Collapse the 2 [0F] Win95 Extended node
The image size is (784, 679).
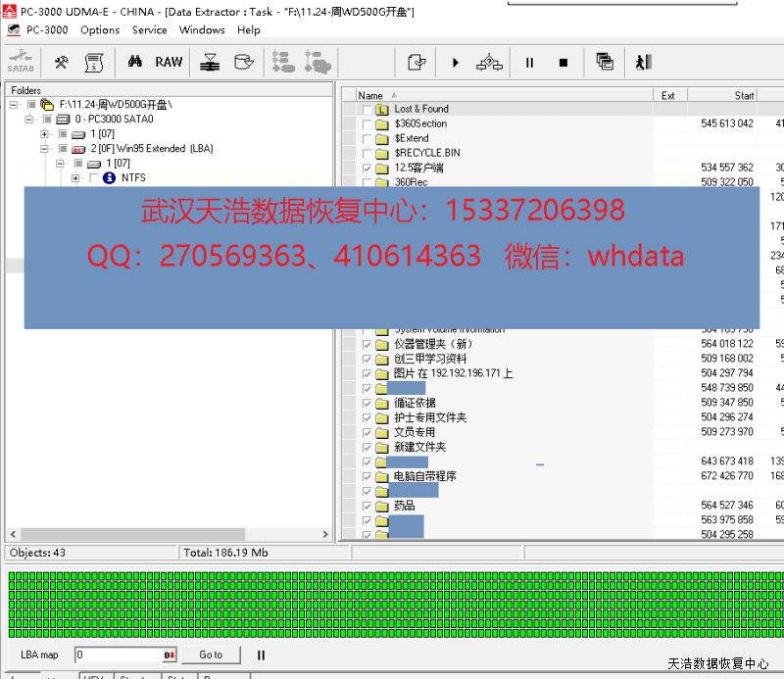click(x=45, y=149)
